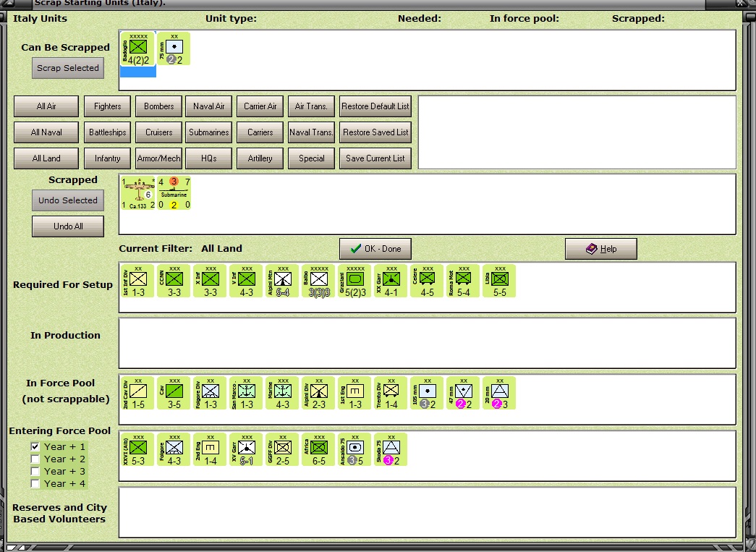Click the 47 mm anti-tank counter
Screen dimensions: 756x552
click(463, 394)
